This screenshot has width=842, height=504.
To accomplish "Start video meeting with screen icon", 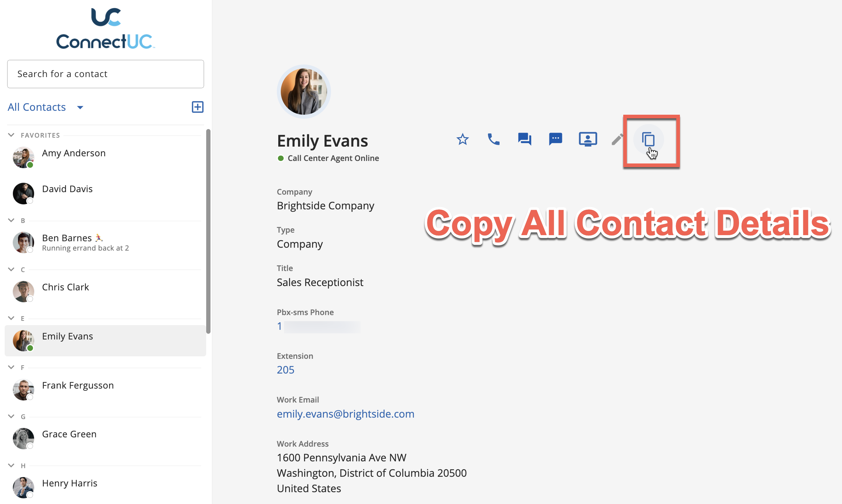I will (x=588, y=139).
